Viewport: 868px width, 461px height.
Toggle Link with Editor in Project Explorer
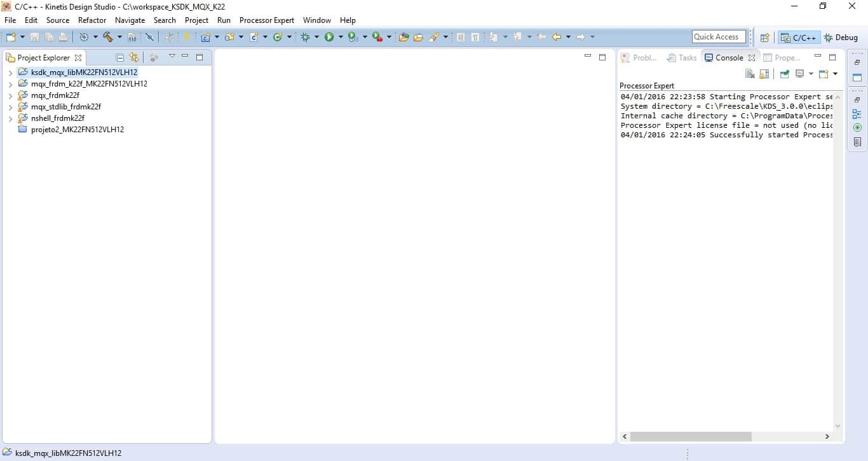(134, 57)
